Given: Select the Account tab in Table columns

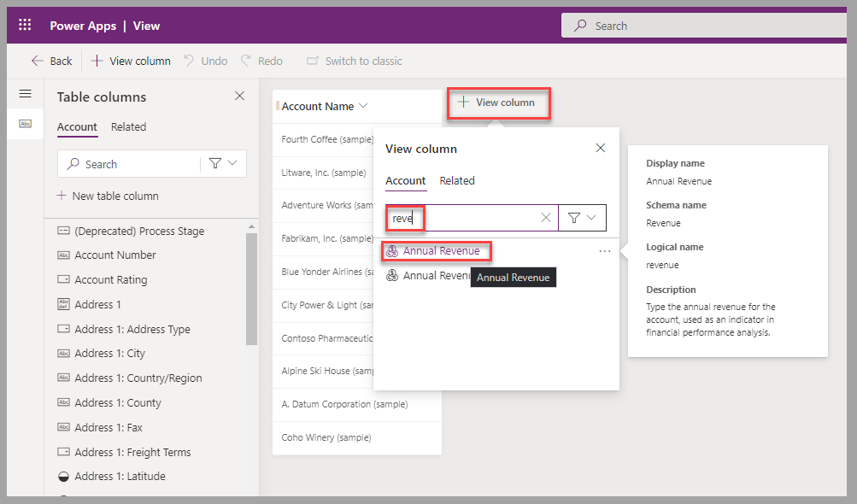Looking at the screenshot, I should click(x=77, y=126).
